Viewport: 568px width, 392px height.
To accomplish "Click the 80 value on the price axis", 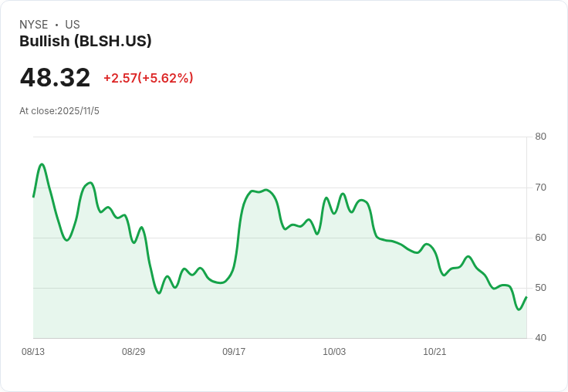I will coord(540,137).
